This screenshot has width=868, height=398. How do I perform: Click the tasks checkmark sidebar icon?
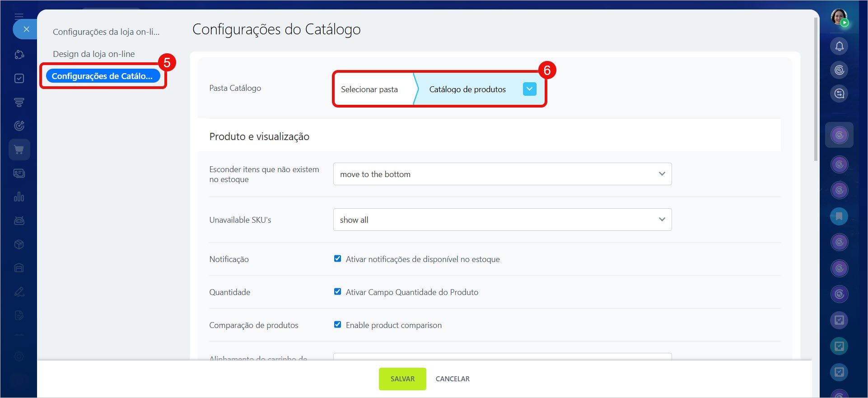coord(19,79)
